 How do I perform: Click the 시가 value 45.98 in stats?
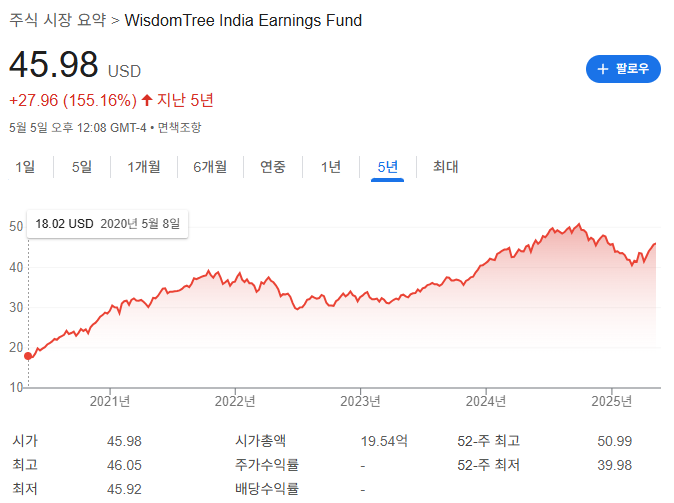124,441
